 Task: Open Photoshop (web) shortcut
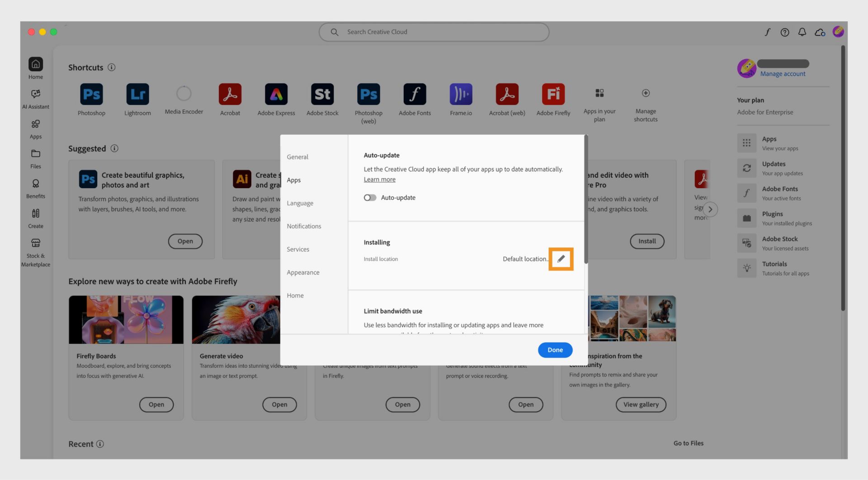tap(368, 94)
